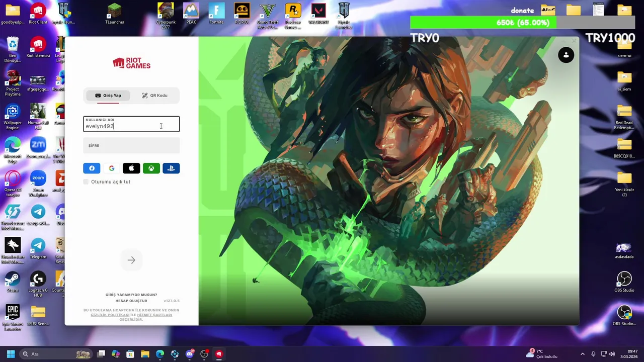Viewport: 644px width, 362px height.
Task: Sign in with the Apple icon
Action: (x=131, y=168)
